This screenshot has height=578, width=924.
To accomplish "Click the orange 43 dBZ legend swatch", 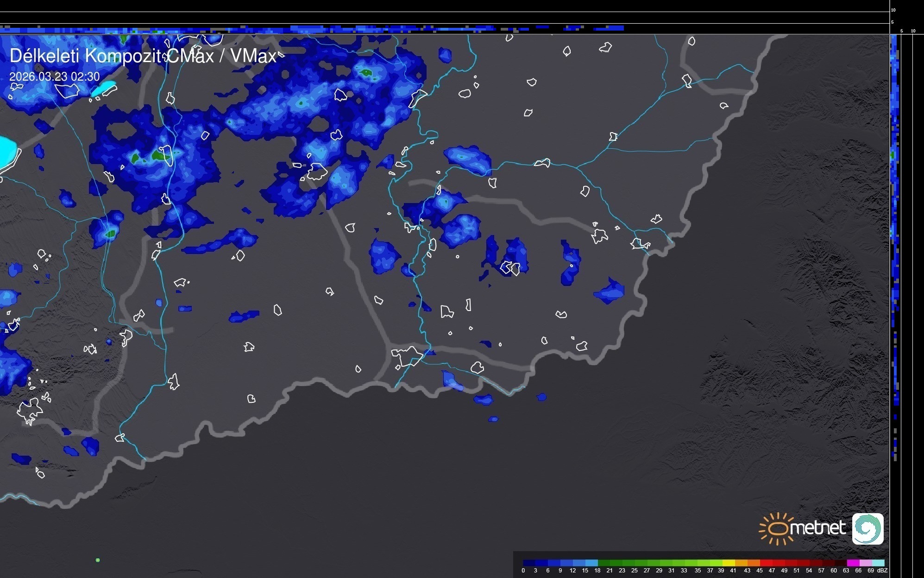I will coord(753,563).
